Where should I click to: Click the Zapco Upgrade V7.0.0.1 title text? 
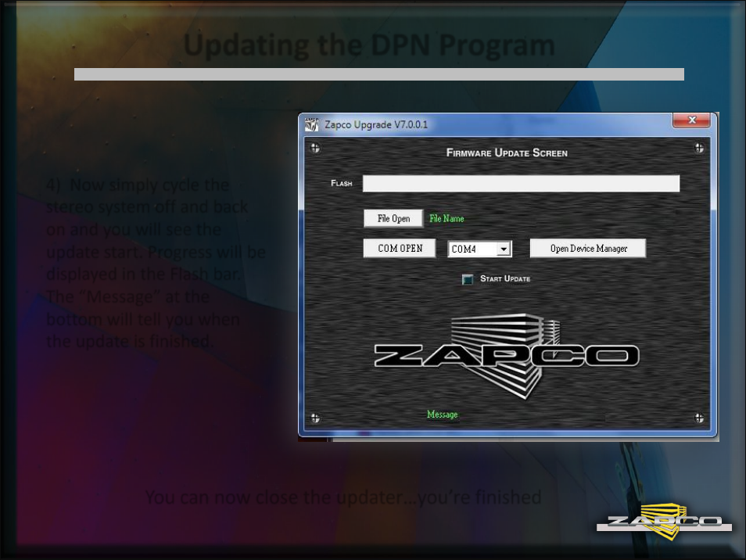(x=376, y=124)
